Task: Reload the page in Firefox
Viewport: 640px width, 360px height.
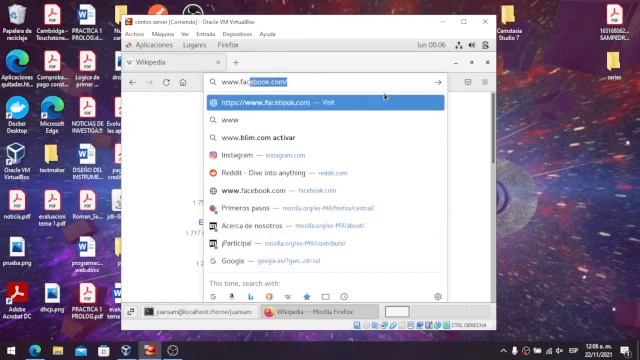Action: point(166,82)
